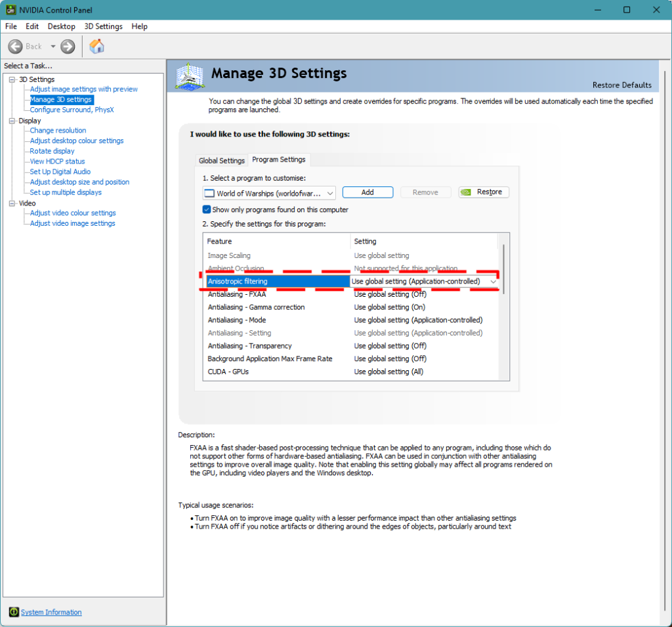Switch to the Global Settings tab
The image size is (672, 627).
click(x=222, y=160)
